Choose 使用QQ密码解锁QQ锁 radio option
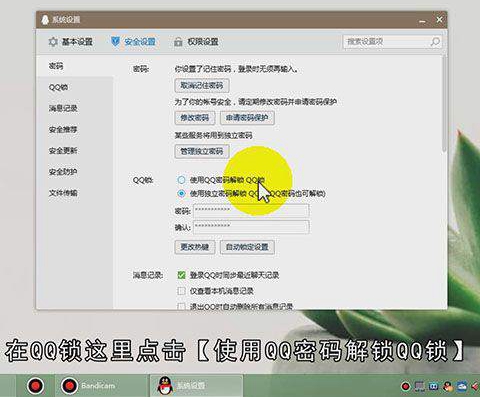The height and width of the screenshot is (397, 480). (x=181, y=180)
